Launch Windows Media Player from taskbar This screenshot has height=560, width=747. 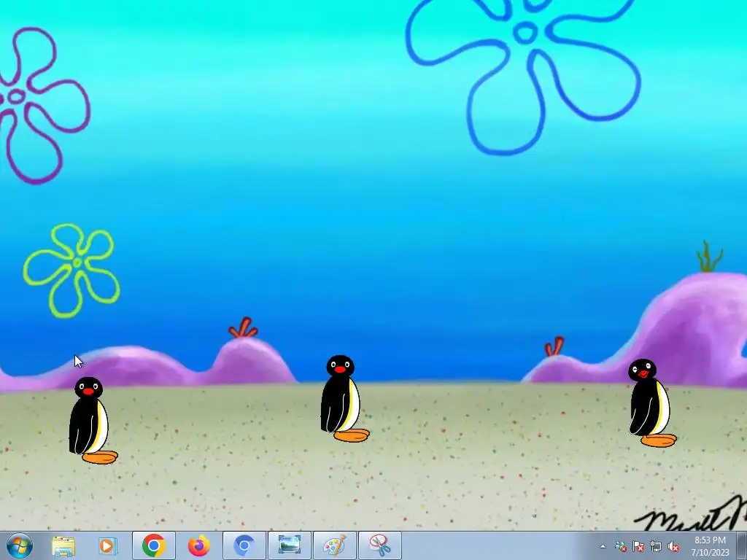coord(107,545)
